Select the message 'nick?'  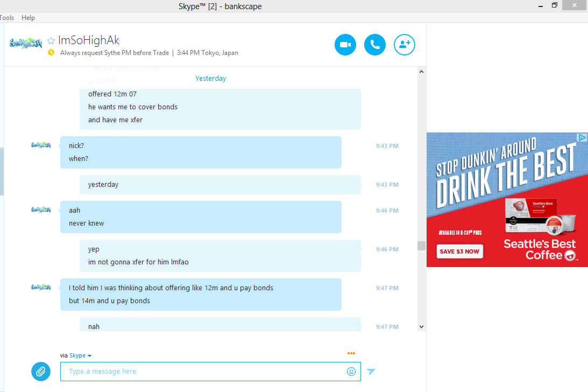[x=76, y=146]
